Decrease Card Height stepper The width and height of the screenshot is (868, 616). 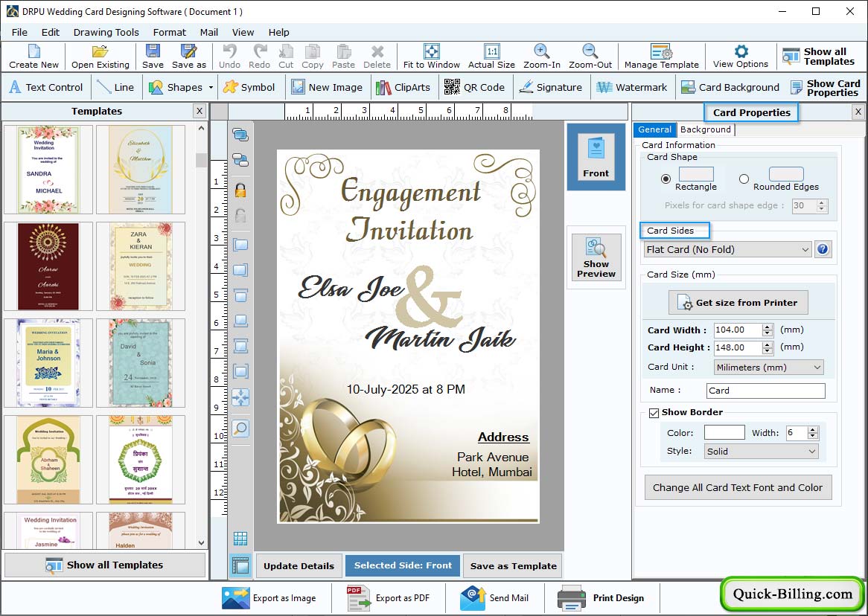point(768,351)
